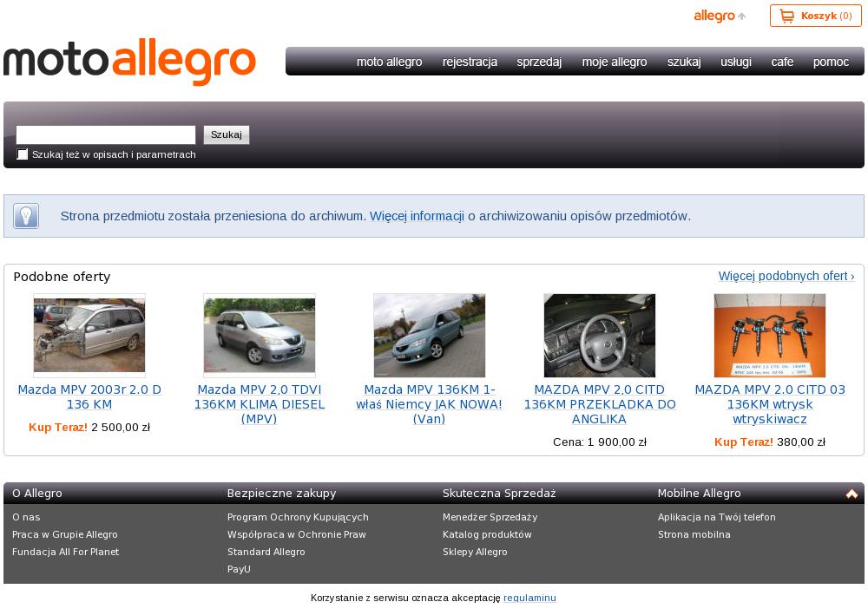
Task: Enable Szukaj też w opisach i parametrach
Action: [23, 154]
